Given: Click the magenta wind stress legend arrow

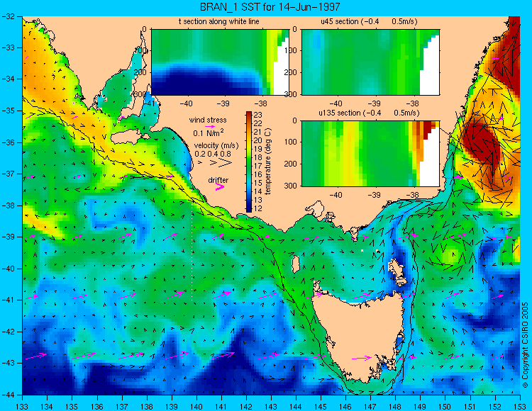Looking at the screenshot, I should (209, 126).
